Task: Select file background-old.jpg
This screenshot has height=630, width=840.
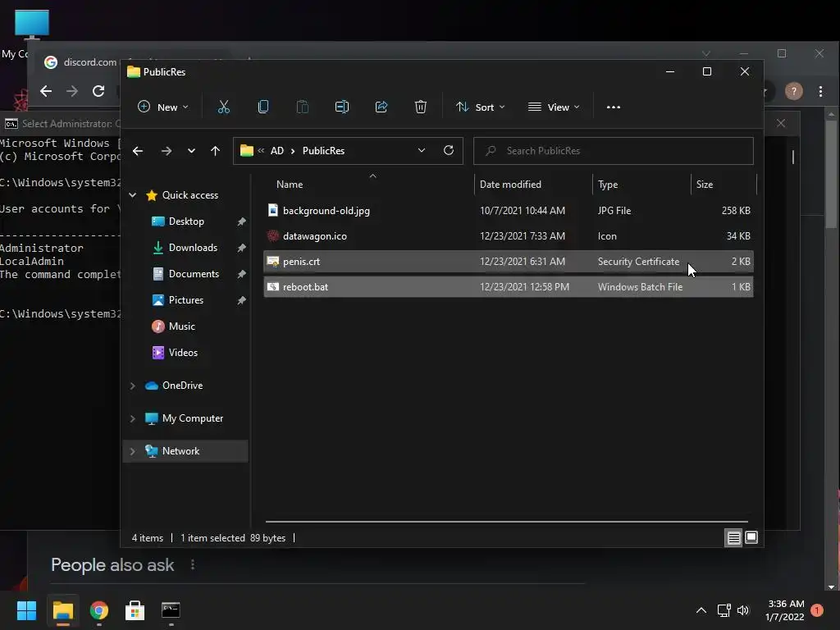Action: coord(509,211)
